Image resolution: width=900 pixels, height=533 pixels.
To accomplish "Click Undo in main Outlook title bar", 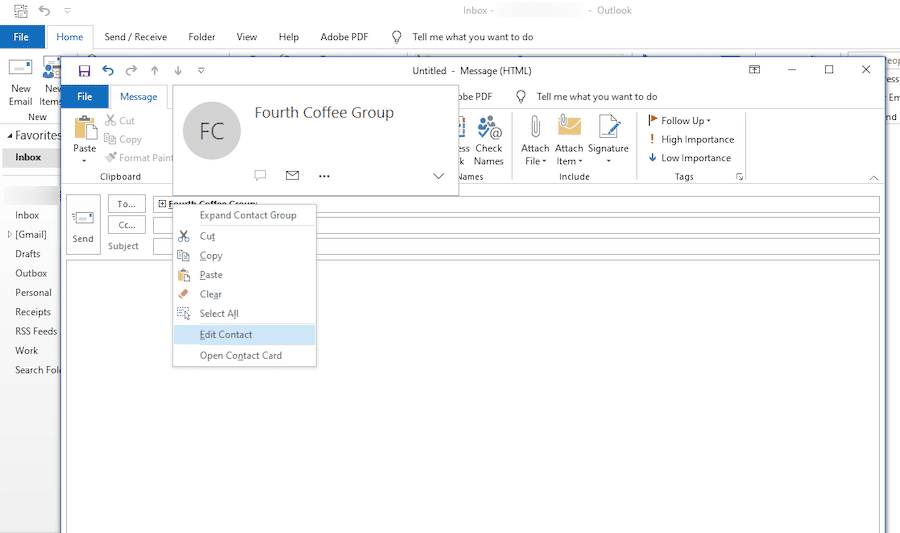I will [x=44, y=10].
